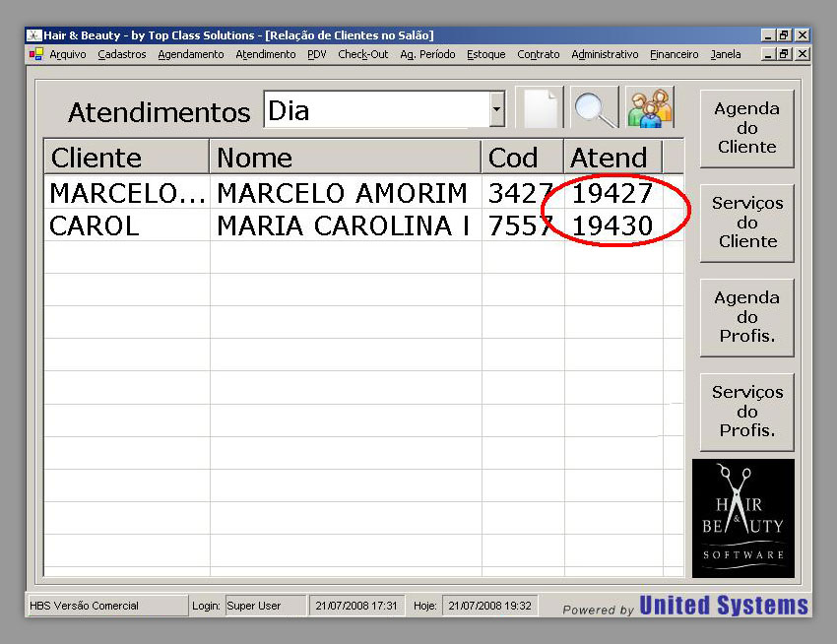Sort by the Cod column header
The image size is (837, 644).
[523, 157]
